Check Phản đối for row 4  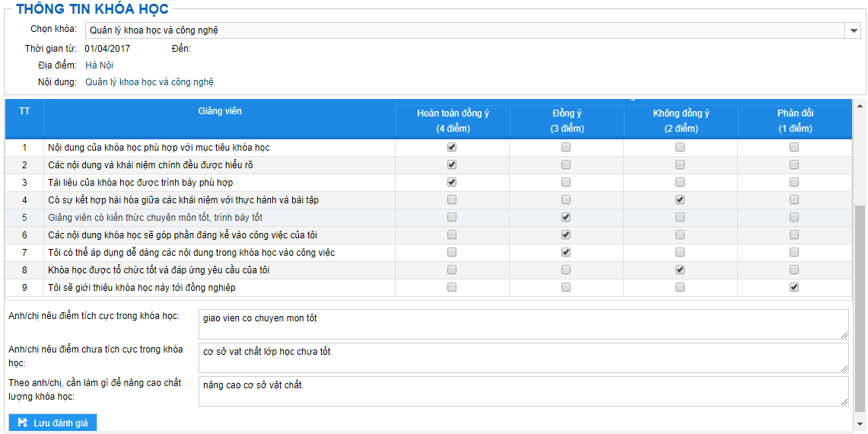pyautogui.click(x=793, y=199)
